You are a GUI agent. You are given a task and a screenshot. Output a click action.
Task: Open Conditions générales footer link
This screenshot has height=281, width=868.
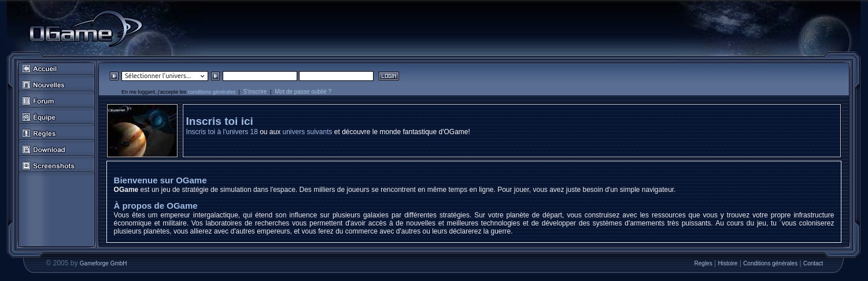point(770,264)
